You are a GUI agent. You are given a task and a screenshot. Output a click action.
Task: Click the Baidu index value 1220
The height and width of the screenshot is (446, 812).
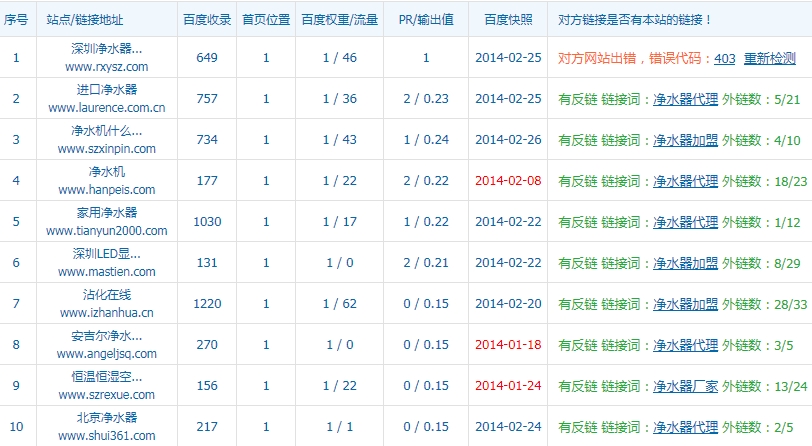click(x=207, y=303)
